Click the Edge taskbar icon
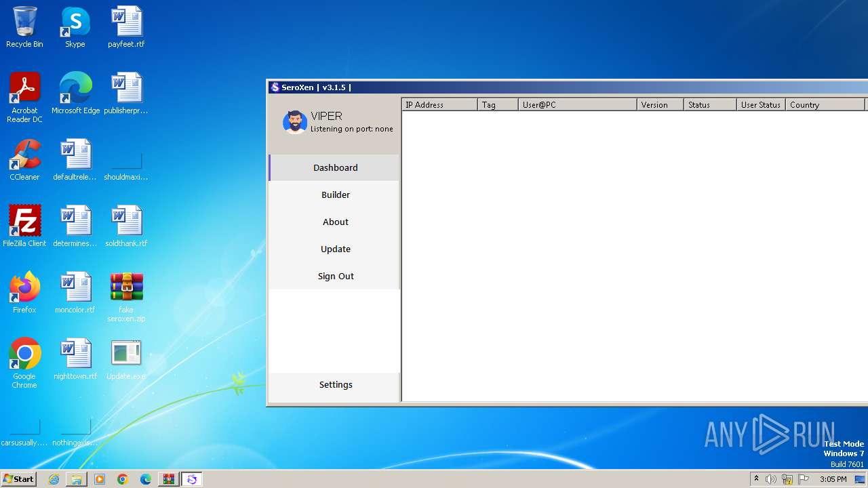868x488 pixels. click(x=146, y=479)
